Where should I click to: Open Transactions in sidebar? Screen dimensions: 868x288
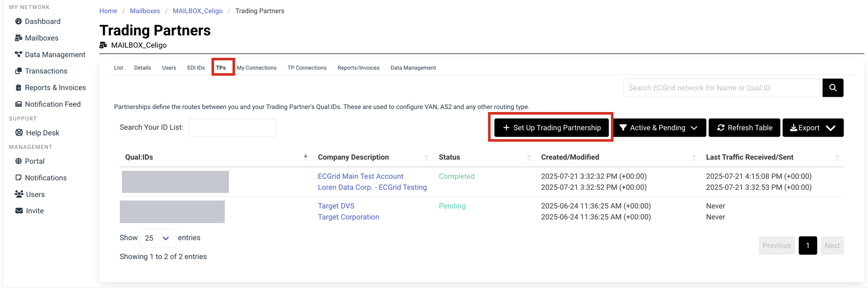[x=41, y=71]
